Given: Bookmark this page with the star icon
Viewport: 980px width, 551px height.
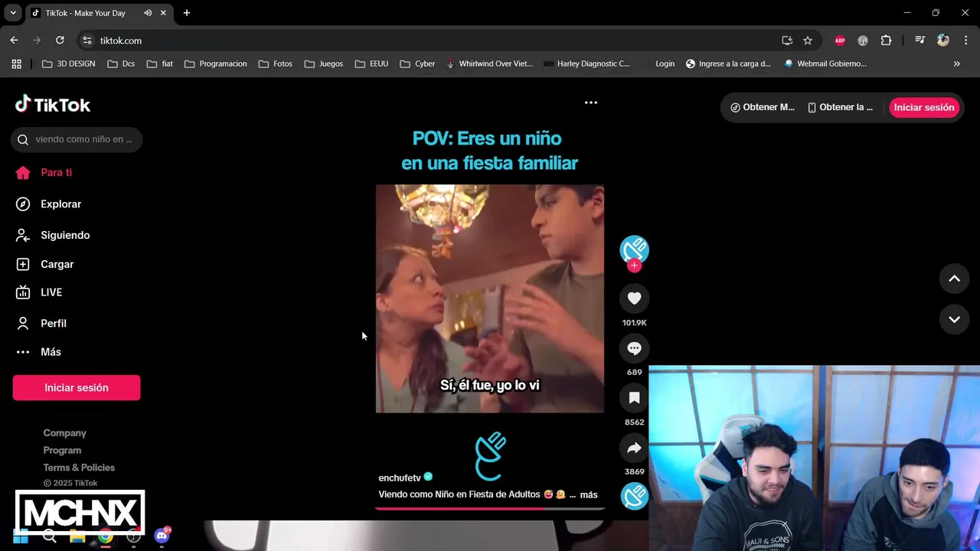Looking at the screenshot, I should point(808,41).
